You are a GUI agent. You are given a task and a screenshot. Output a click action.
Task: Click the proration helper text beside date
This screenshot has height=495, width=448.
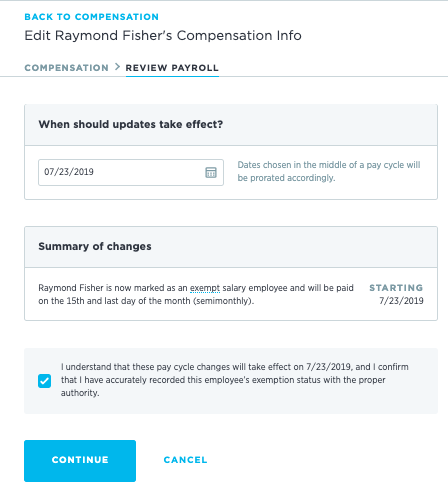click(x=329, y=171)
